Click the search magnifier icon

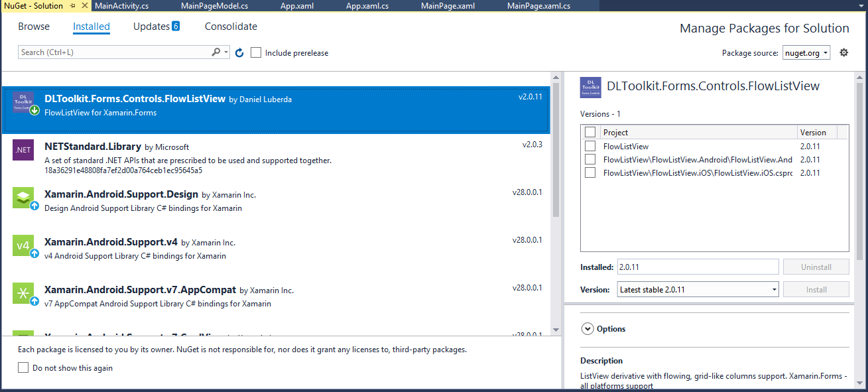click(216, 52)
